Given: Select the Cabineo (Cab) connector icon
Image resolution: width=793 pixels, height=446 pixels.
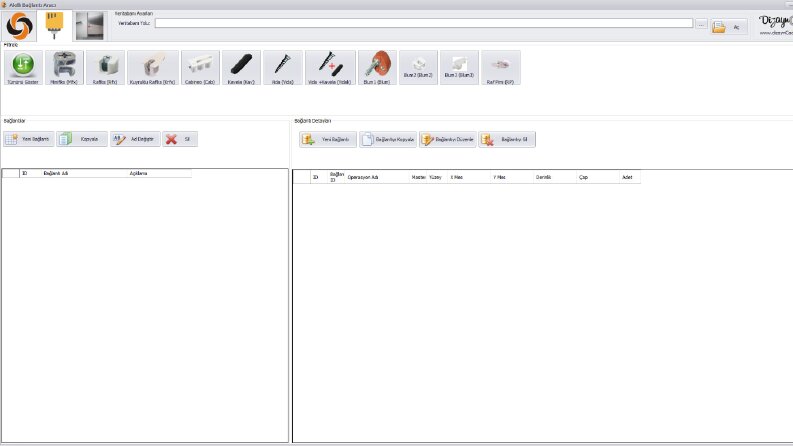Looking at the screenshot, I should pyautogui.click(x=200, y=68).
